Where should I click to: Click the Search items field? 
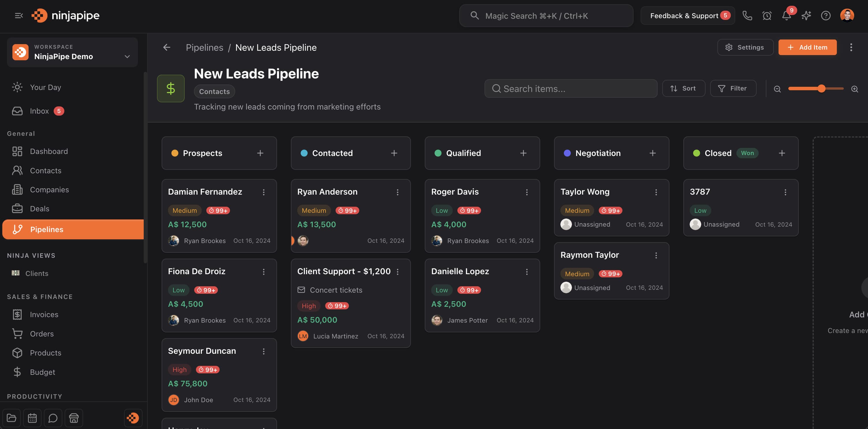[570, 89]
